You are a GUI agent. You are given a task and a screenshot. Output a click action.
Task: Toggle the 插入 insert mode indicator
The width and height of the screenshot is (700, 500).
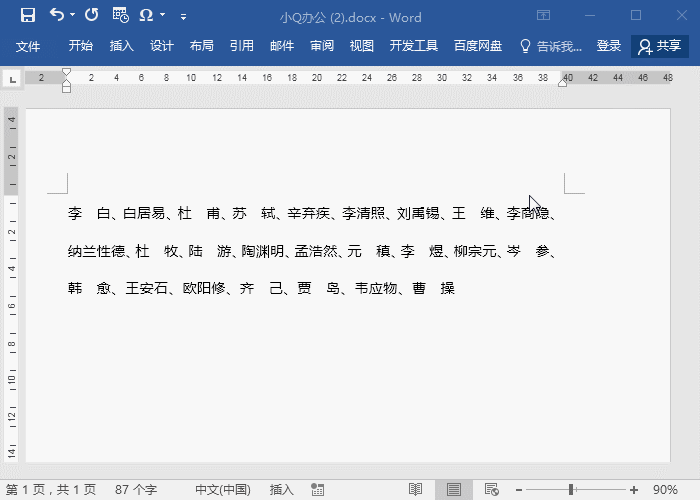click(281, 490)
